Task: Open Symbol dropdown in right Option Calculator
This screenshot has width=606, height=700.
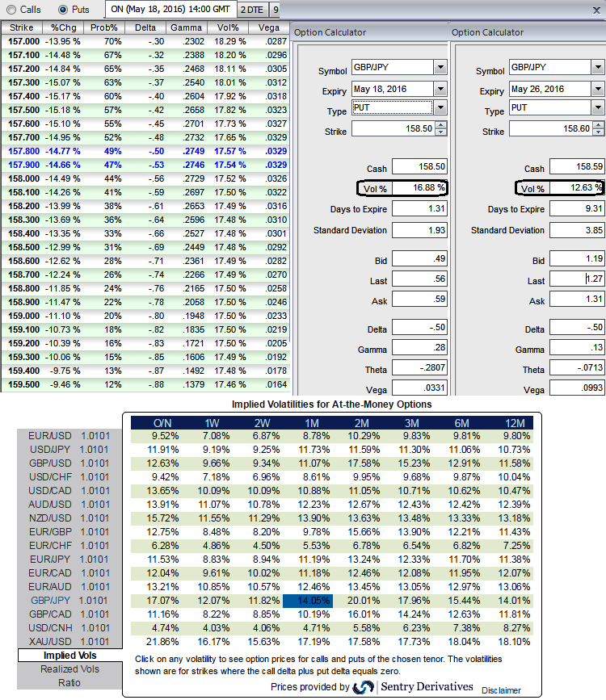Action: 598,67
